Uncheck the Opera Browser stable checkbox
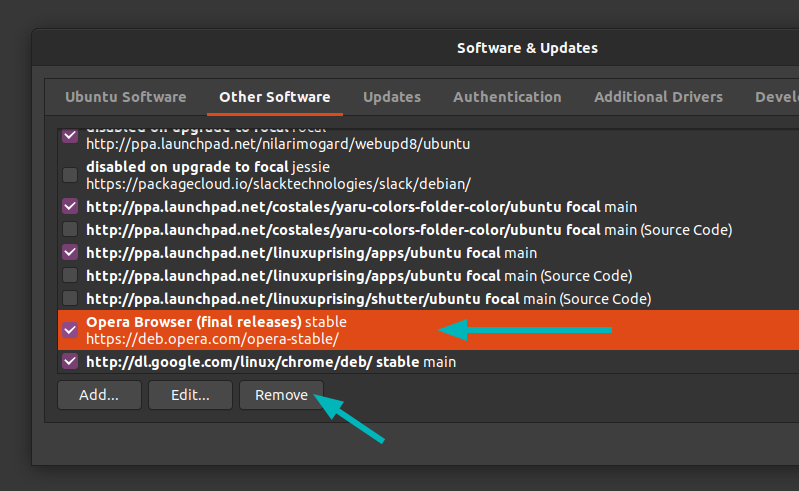 [70, 330]
